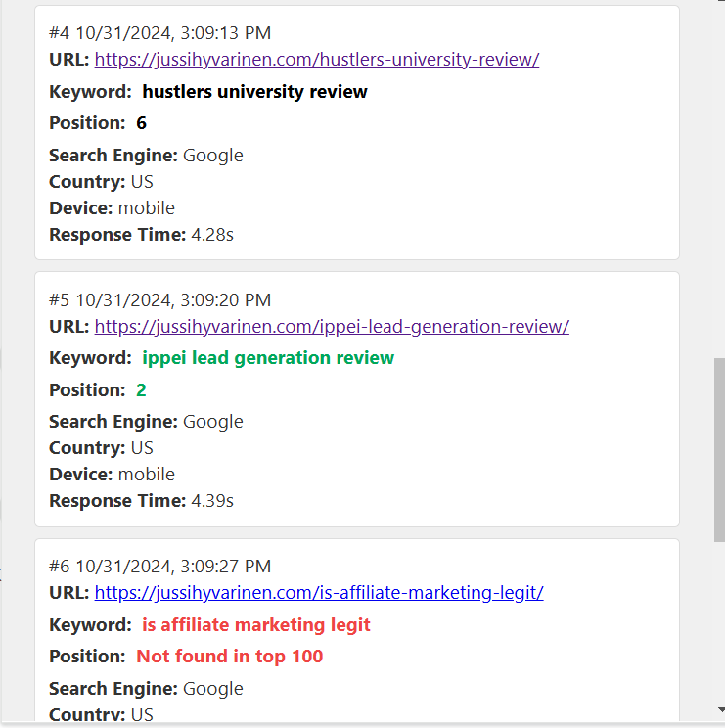Click 'Country: US' in result #4
Screen dimensions: 725x728
[x=101, y=182]
